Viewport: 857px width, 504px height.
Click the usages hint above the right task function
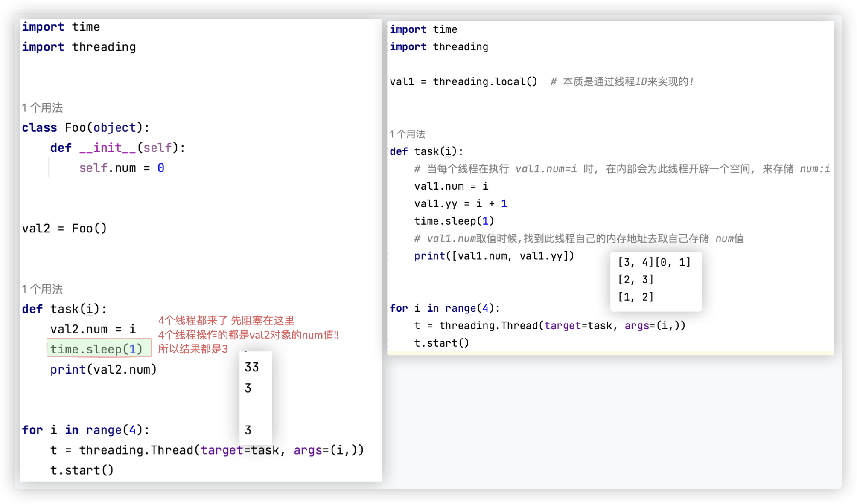point(407,134)
